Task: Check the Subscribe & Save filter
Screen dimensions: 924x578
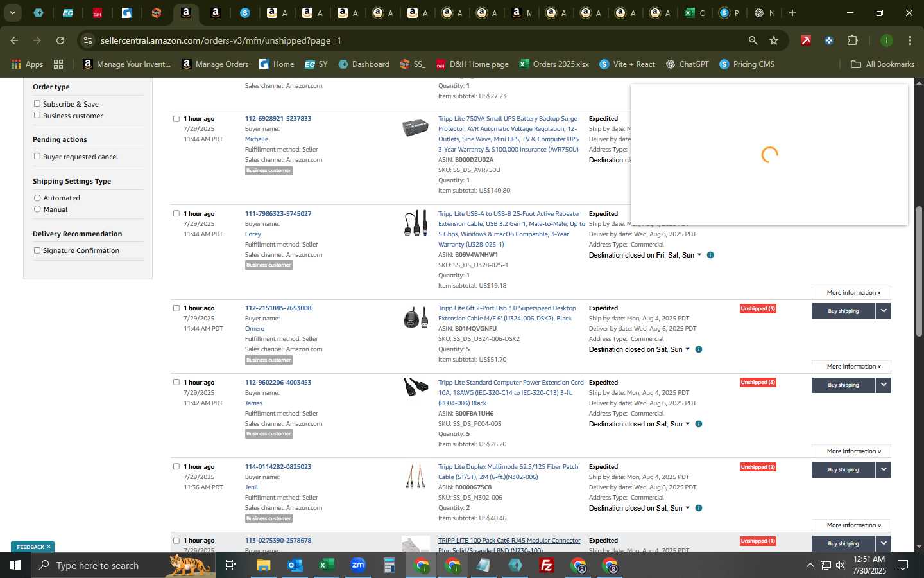Action: coord(37,103)
